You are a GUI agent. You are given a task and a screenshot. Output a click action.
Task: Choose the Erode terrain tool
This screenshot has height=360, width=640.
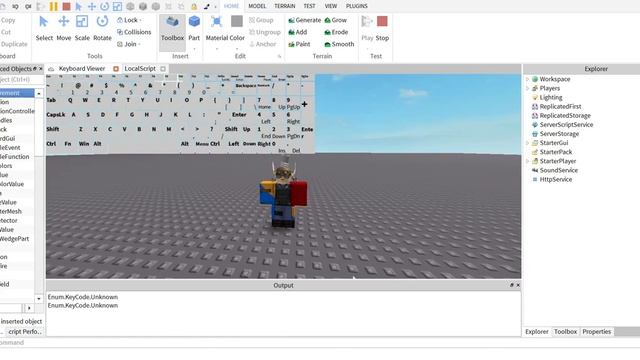336,32
